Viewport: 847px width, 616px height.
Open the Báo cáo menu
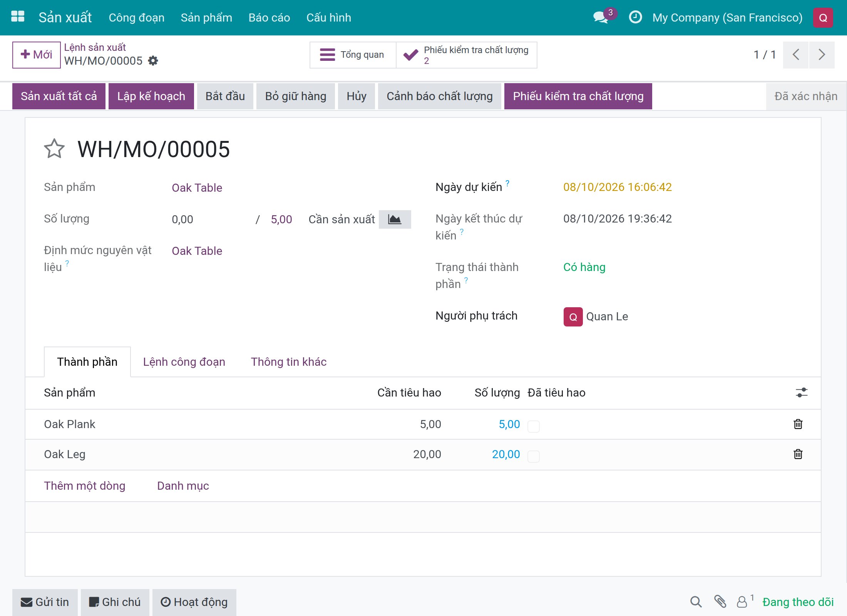tap(269, 17)
